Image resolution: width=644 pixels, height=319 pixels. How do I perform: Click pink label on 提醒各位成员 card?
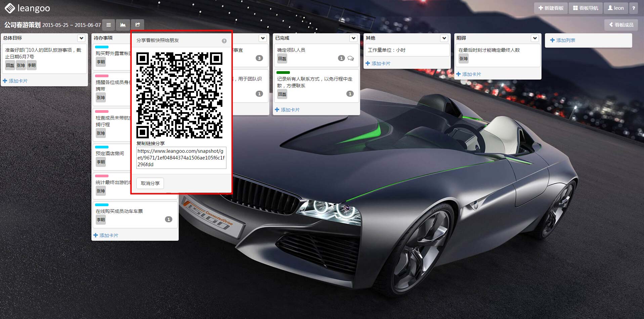[x=102, y=76]
